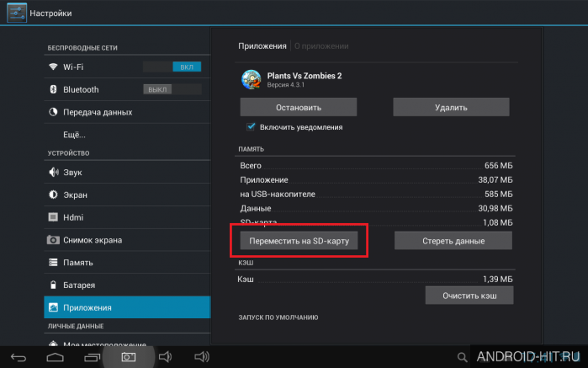The height and width of the screenshot is (368, 588).
Task: Click the 'Остановить' button
Action: click(299, 108)
